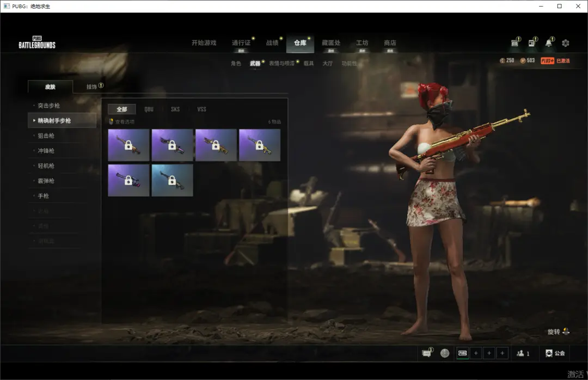Switch to the 角色 sub-tab
588x380 pixels.
[236, 63]
